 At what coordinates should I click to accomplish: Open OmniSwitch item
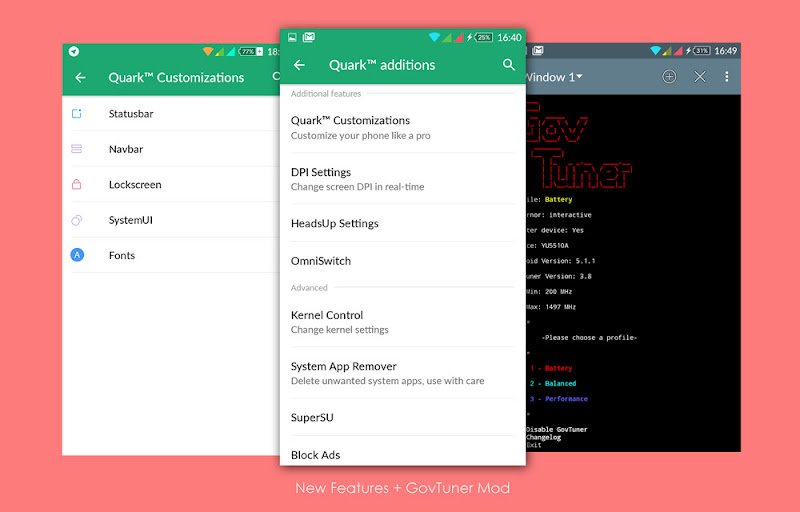(x=403, y=261)
